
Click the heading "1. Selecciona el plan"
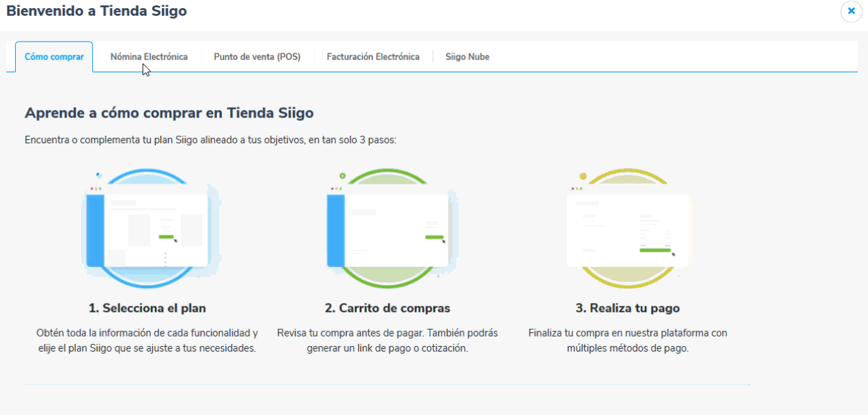click(147, 309)
